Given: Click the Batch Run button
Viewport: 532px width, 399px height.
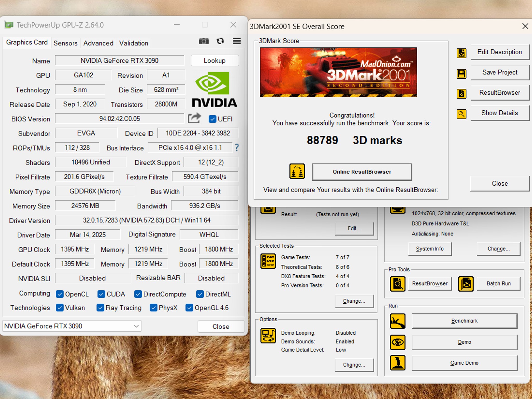Looking at the screenshot, I should (x=498, y=283).
